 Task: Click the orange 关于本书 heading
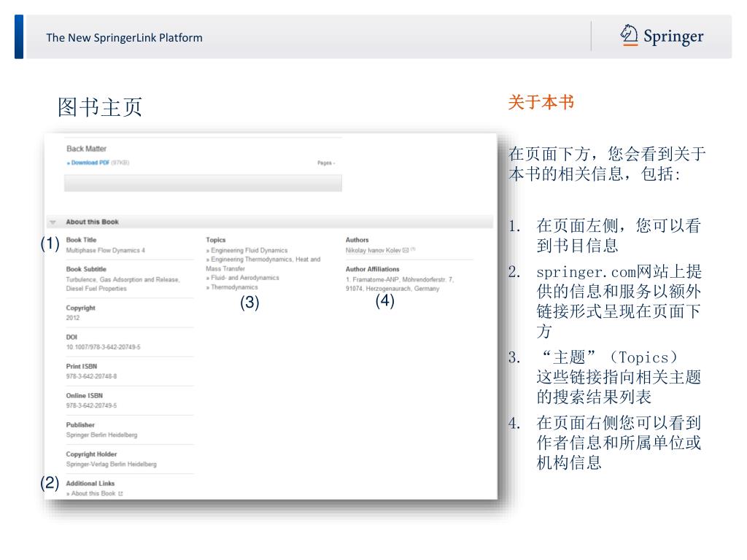click(x=541, y=102)
